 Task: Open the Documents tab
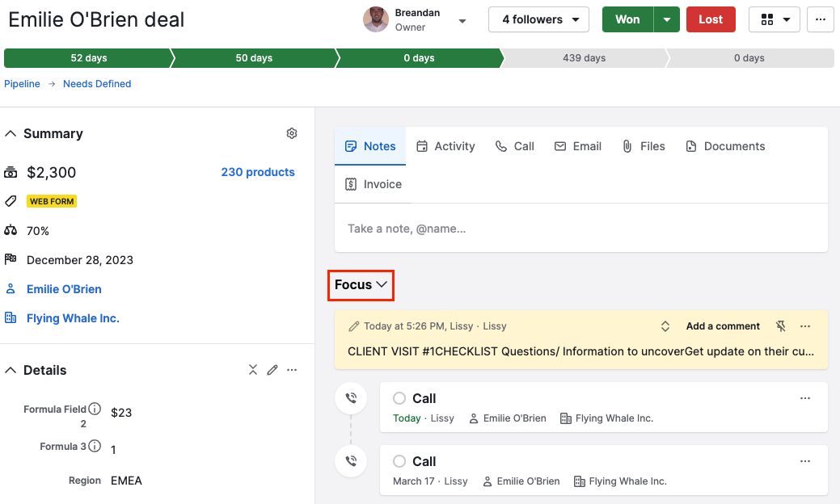725,146
